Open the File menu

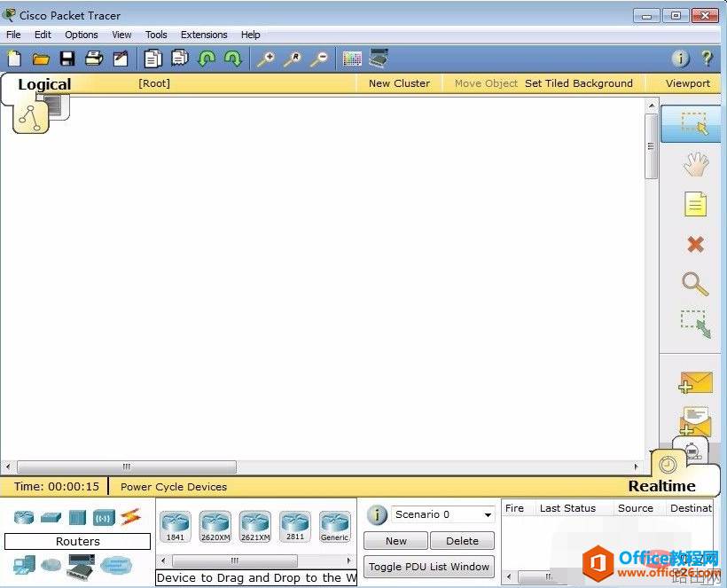pyautogui.click(x=13, y=35)
